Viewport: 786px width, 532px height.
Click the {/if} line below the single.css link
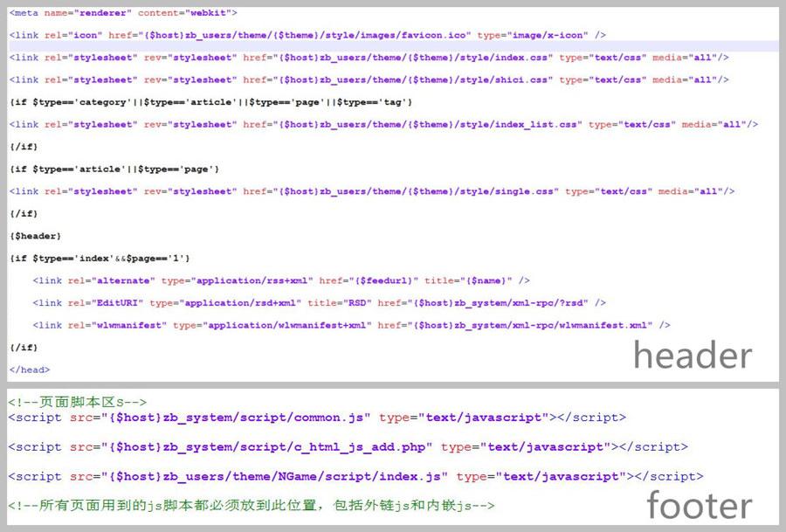coord(24,214)
